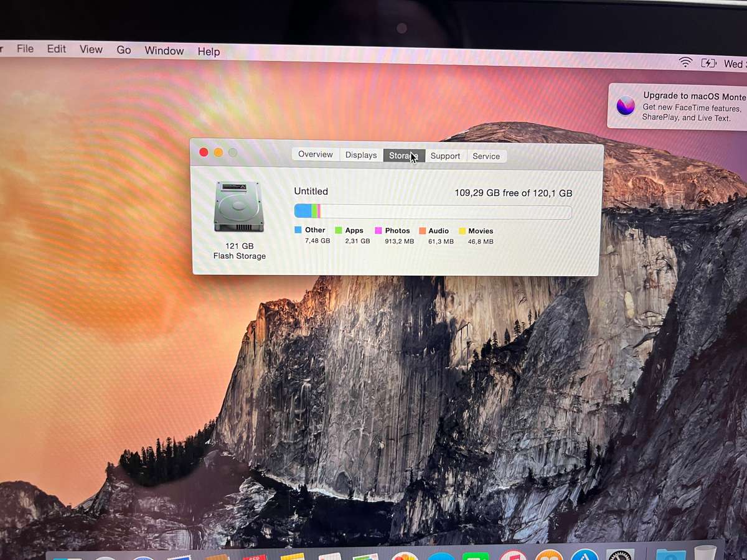747x560 pixels.
Task: Click the Wi-Fi icon in the menu bar
Action: pyautogui.click(x=685, y=62)
